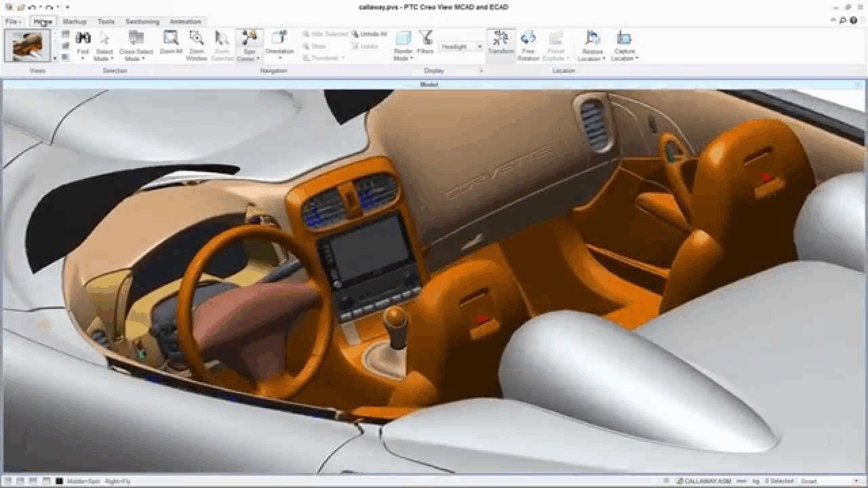Customize the quick access toolbar dropdown
Screen dimensions: 868x488
coord(68,7)
